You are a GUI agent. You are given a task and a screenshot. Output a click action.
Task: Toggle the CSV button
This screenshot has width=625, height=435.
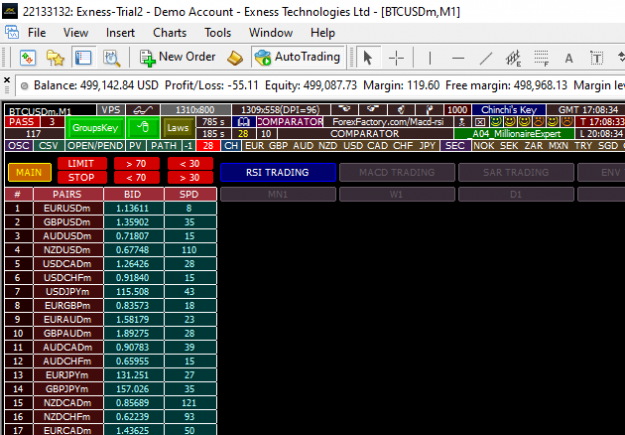(49, 146)
